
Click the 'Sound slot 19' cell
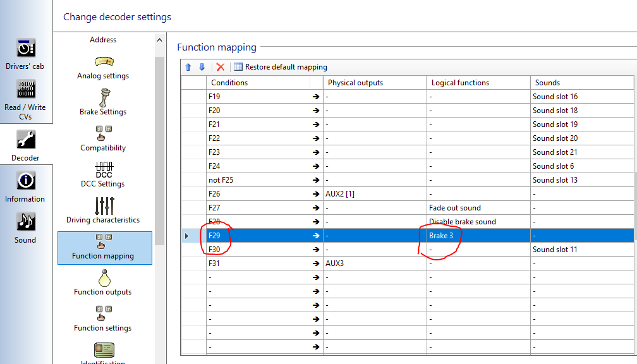pyautogui.click(x=582, y=124)
